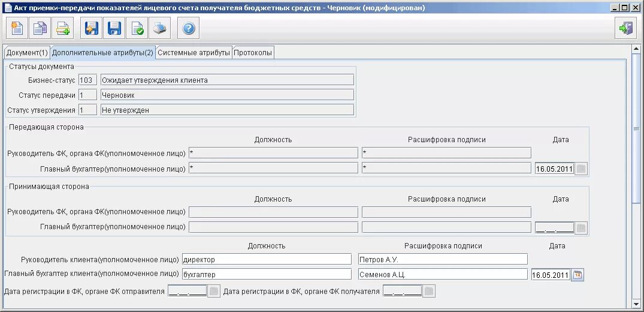The width and height of the screenshot is (644, 312).
Task: Click the Главный бухгалтер клиента field 'бухгалтер'
Action: coord(267,274)
